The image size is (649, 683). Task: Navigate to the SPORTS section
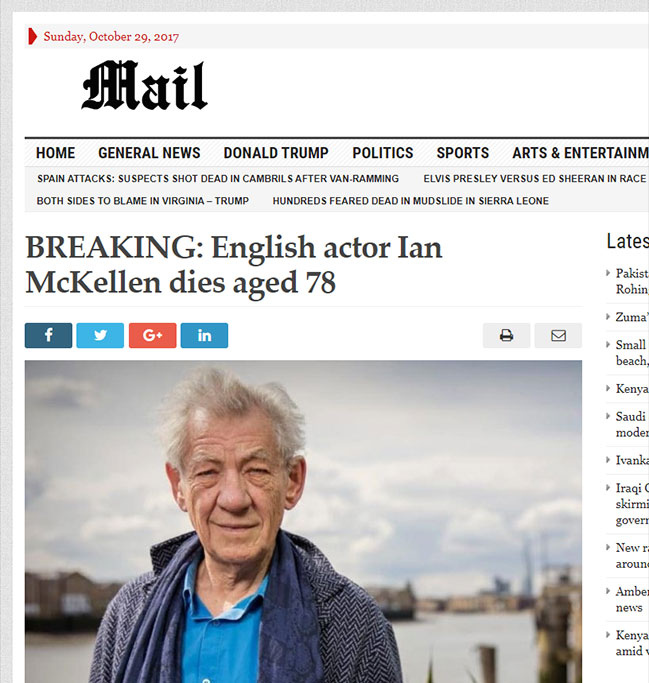pyautogui.click(x=463, y=153)
